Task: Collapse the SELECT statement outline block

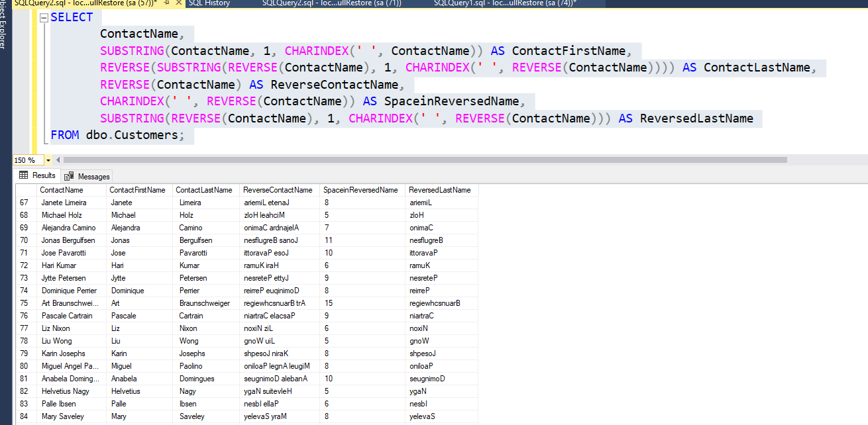Action: coord(44,18)
